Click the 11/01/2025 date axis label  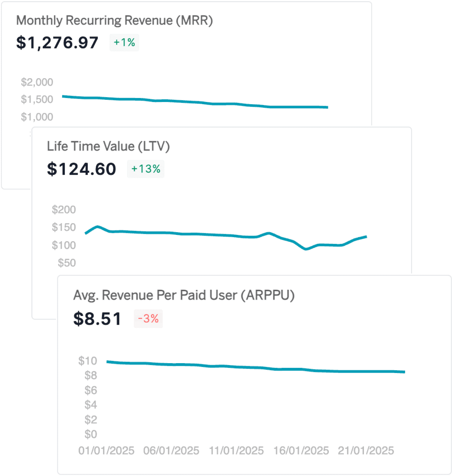(x=236, y=451)
